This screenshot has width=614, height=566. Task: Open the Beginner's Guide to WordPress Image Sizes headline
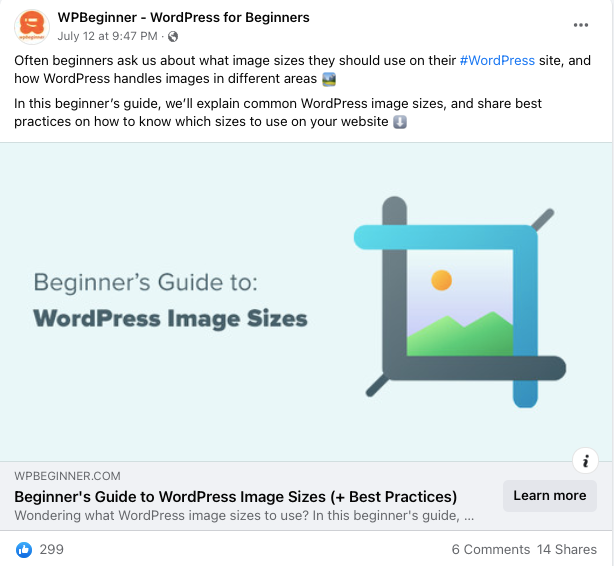click(x=236, y=497)
